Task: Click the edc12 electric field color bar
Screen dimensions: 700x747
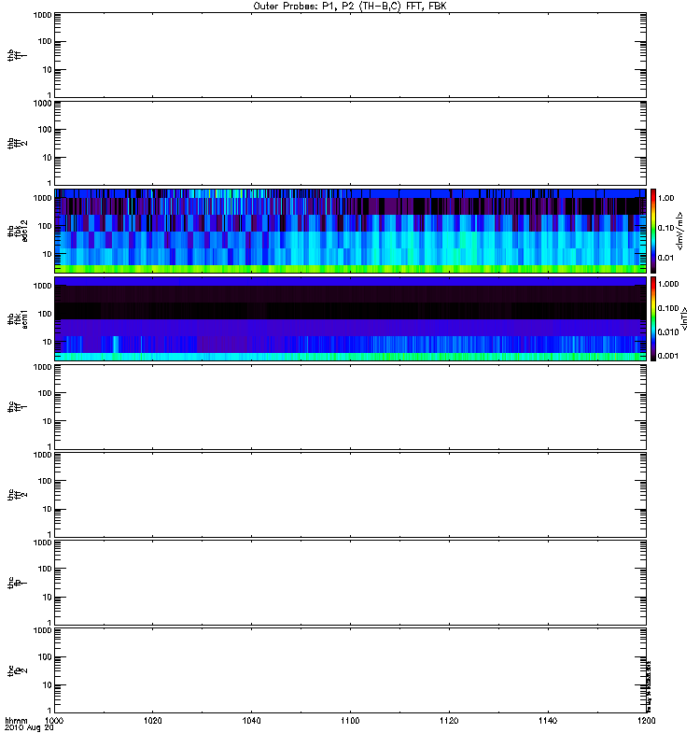Action: [x=653, y=231]
